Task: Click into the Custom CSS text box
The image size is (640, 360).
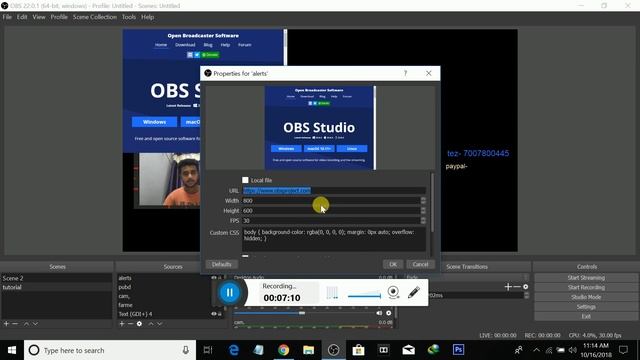Action: tap(334, 240)
